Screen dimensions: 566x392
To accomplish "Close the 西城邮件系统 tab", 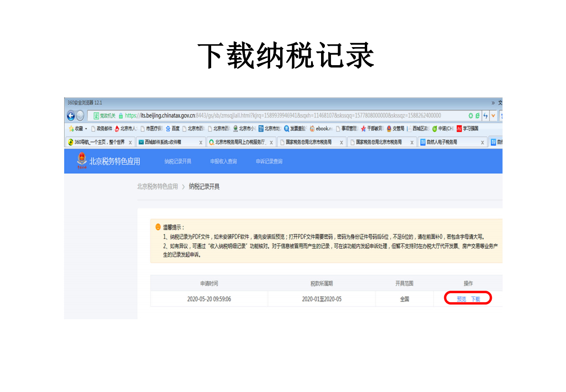I will point(201,143).
